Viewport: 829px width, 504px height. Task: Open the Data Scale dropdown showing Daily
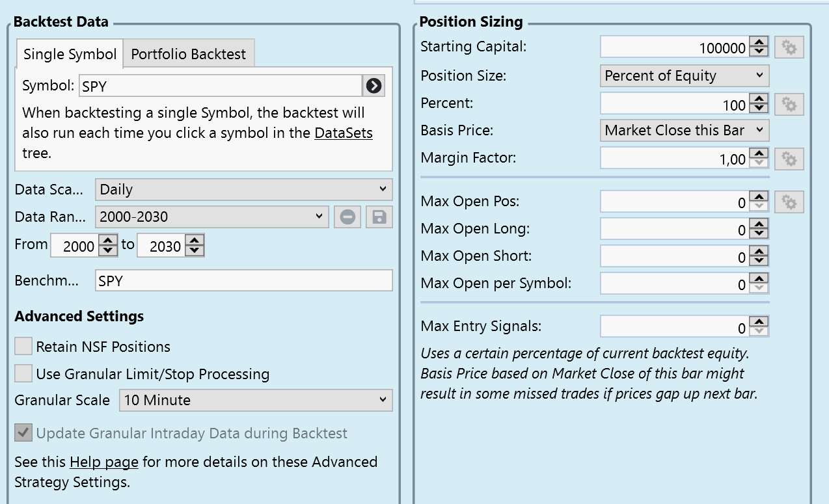coord(243,190)
